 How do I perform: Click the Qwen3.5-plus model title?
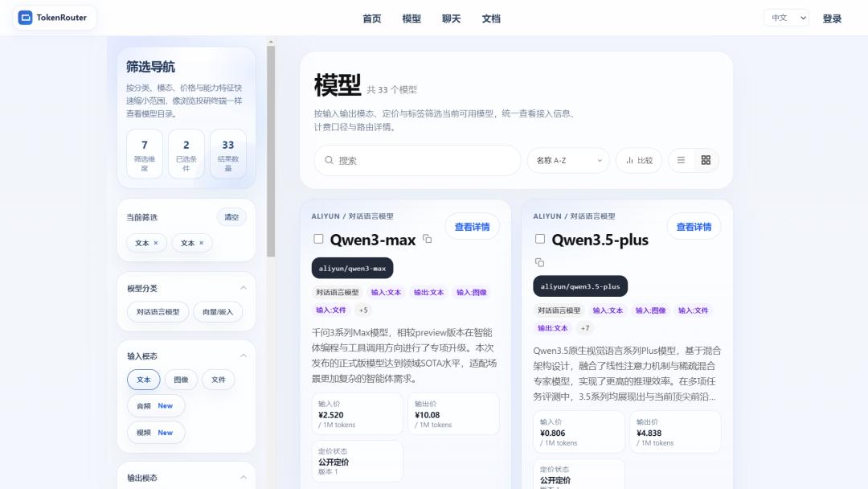coord(600,240)
